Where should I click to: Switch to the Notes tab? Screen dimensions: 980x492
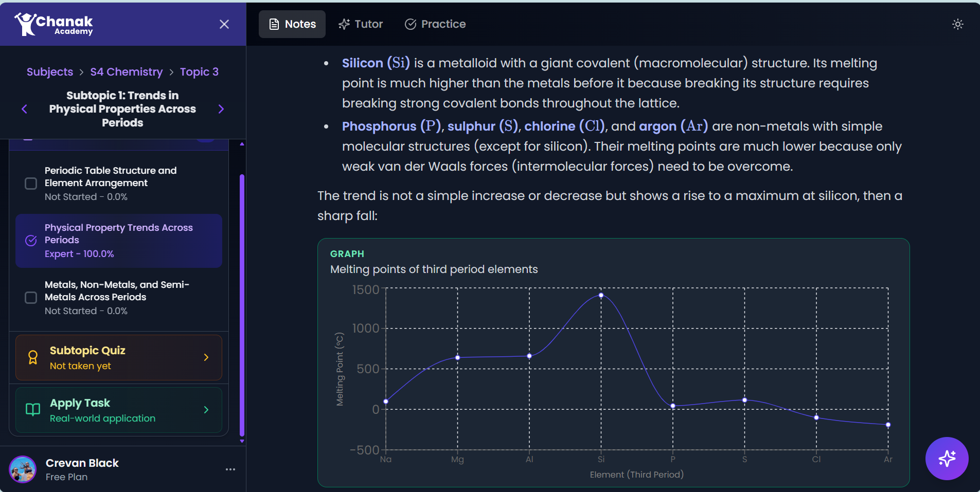(x=292, y=24)
